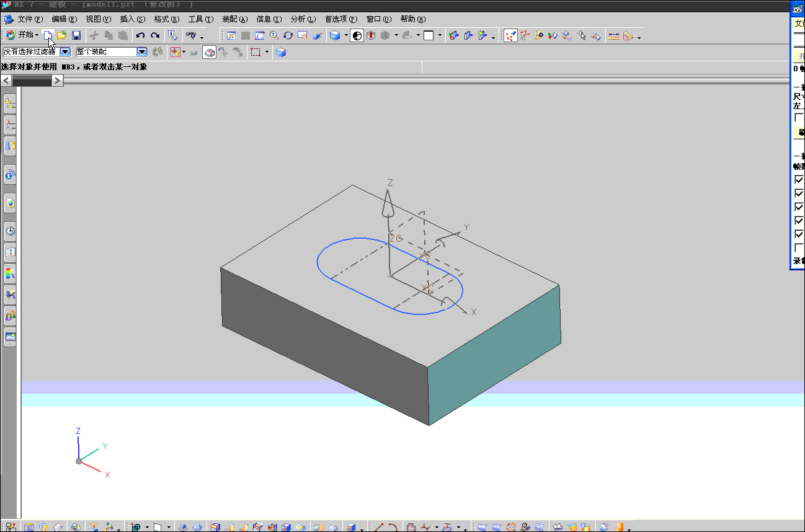Open the 窗口 (Window) menu

pyautogui.click(x=379, y=19)
